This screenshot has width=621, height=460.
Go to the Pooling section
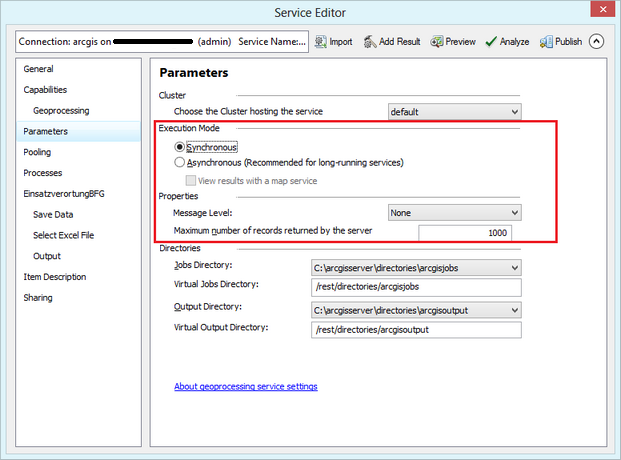pos(37,152)
